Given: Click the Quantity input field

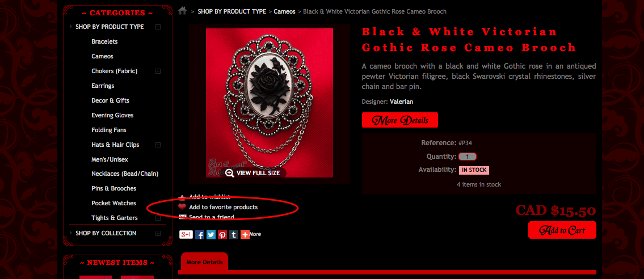Looking at the screenshot, I should coord(468,157).
